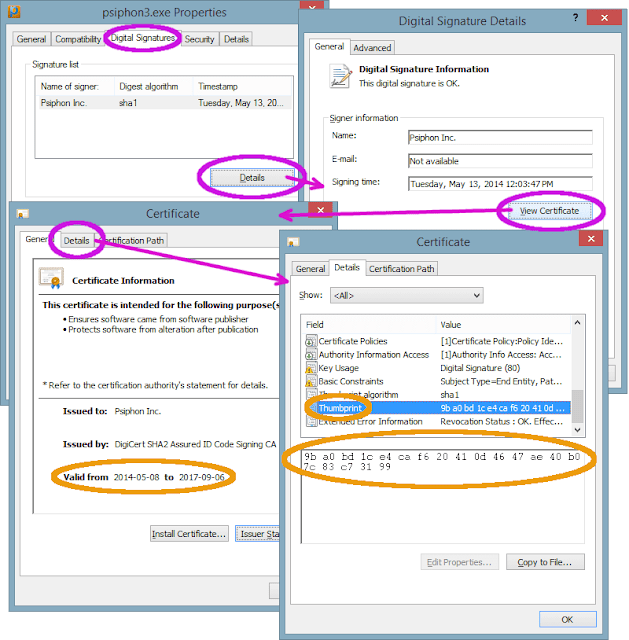The height and width of the screenshot is (640, 629).
Task: Click the Extended Error Information field icon
Action: pyautogui.click(x=311, y=421)
